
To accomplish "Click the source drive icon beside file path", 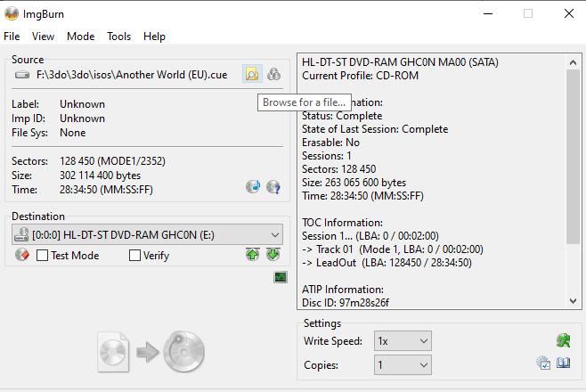I will coord(22,75).
